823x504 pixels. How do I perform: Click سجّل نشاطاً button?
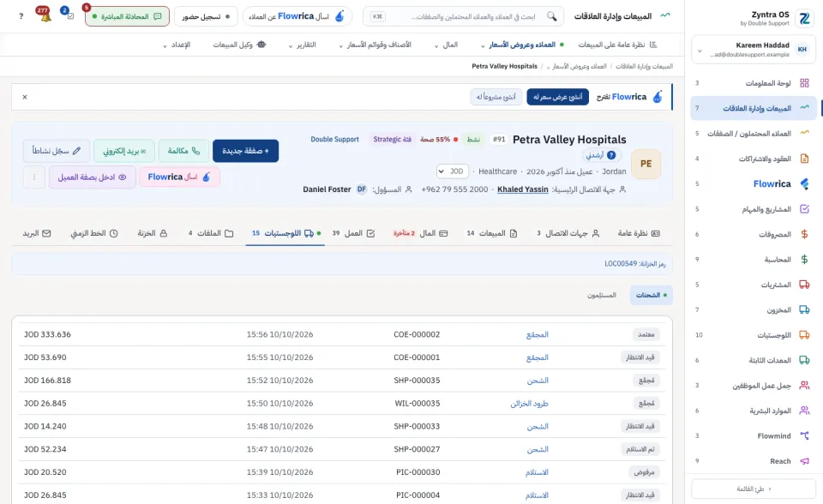click(57, 151)
